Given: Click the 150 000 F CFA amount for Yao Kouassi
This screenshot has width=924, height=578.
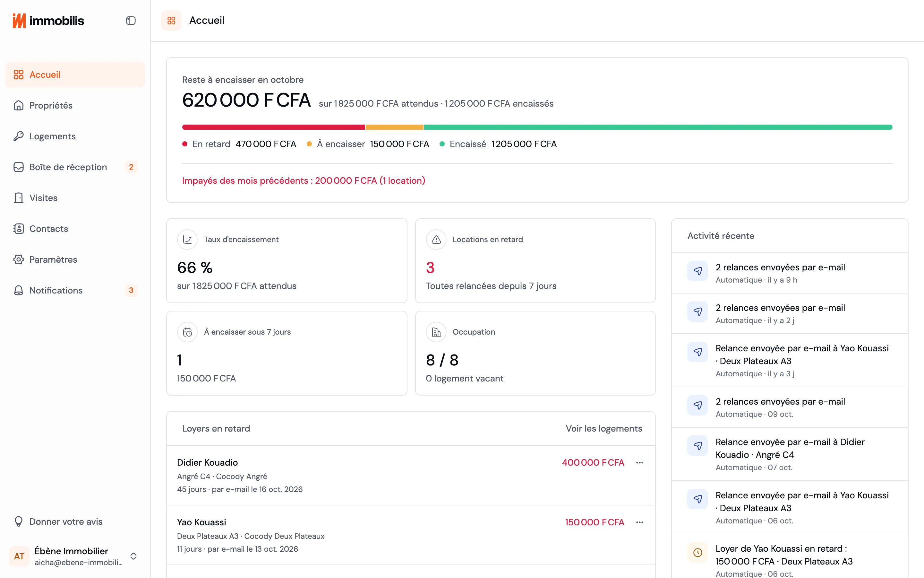Looking at the screenshot, I should click(x=595, y=522).
